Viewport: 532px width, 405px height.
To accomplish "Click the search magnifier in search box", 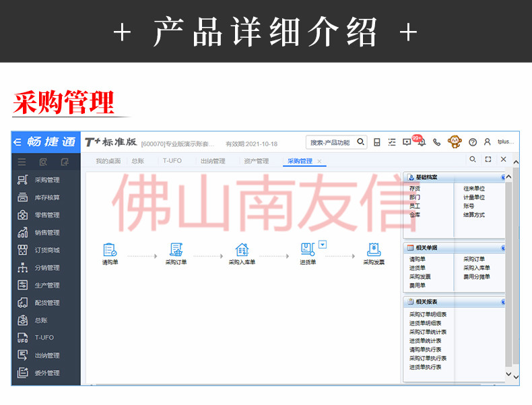I will click(360, 142).
